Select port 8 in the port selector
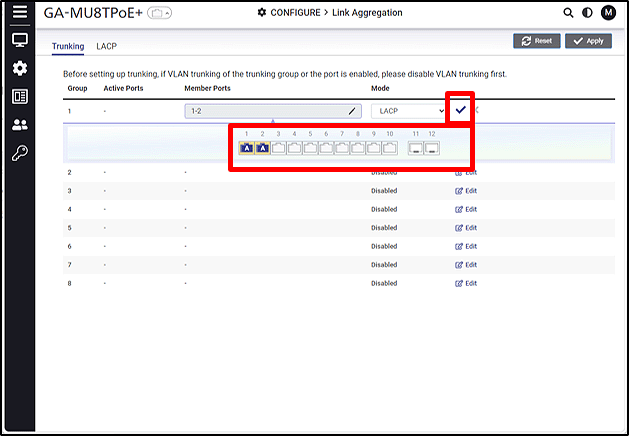629x436 pixels. [x=358, y=148]
